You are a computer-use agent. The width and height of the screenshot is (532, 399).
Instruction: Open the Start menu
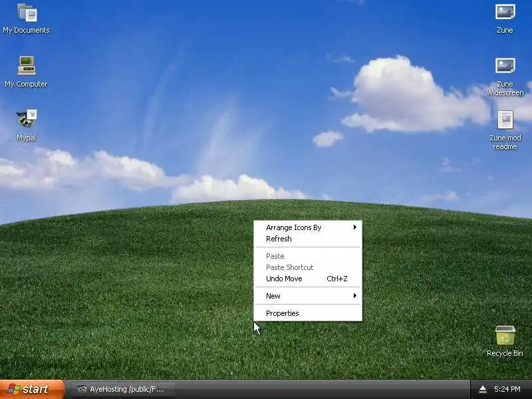32,389
